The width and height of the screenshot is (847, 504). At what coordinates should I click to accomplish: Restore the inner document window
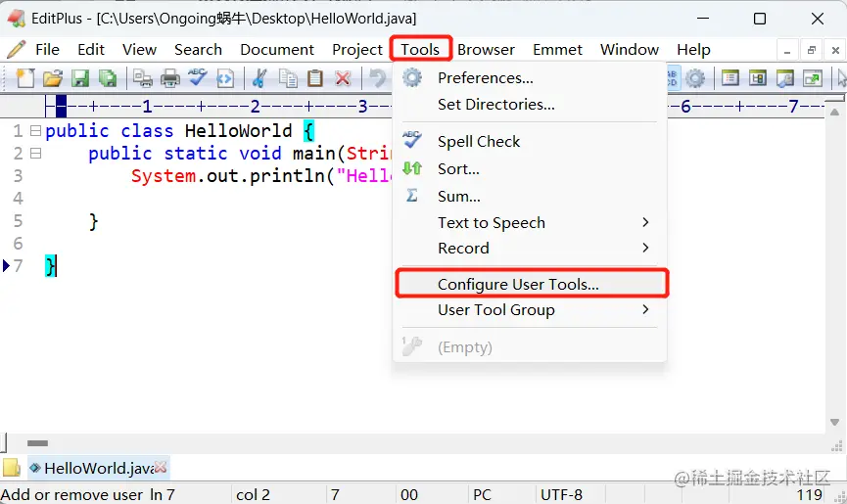(x=812, y=50)
